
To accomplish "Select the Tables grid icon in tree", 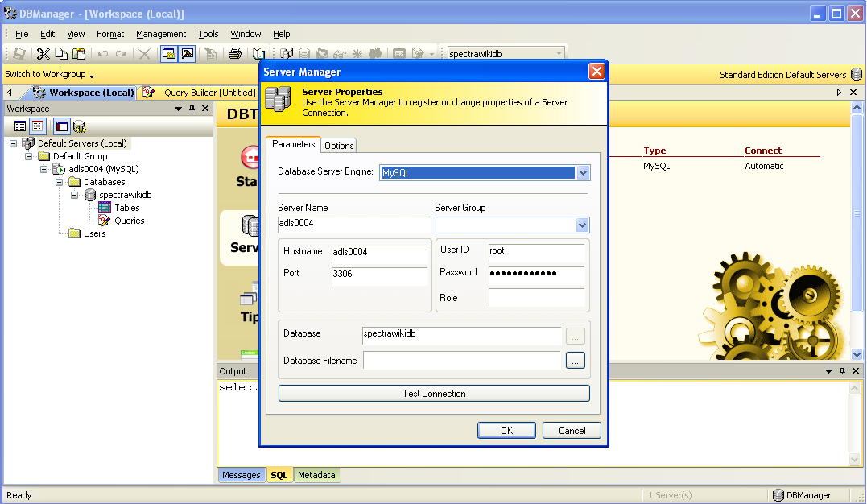I will click(105, 208).
